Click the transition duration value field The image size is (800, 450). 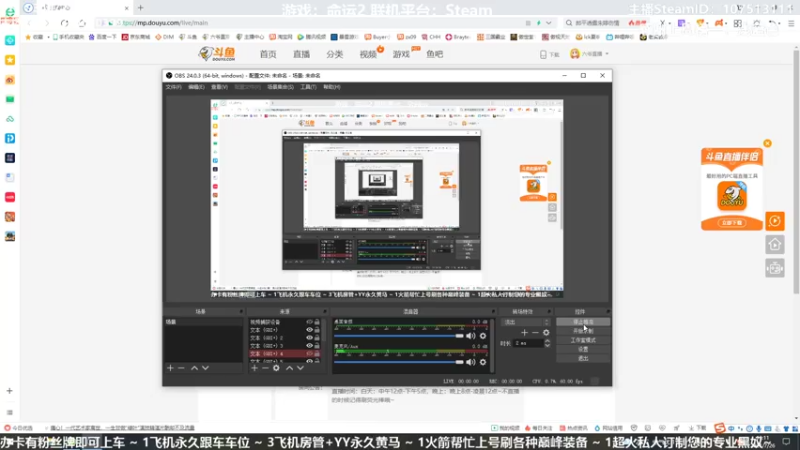(528, 344)
